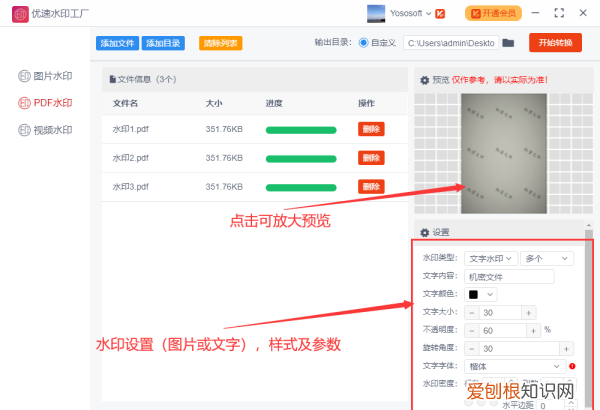Screen dimensions: 600x410
Task: Click the progress bar for 水印1.pdf
Action: pyautogui.click(x=301, y=130)
